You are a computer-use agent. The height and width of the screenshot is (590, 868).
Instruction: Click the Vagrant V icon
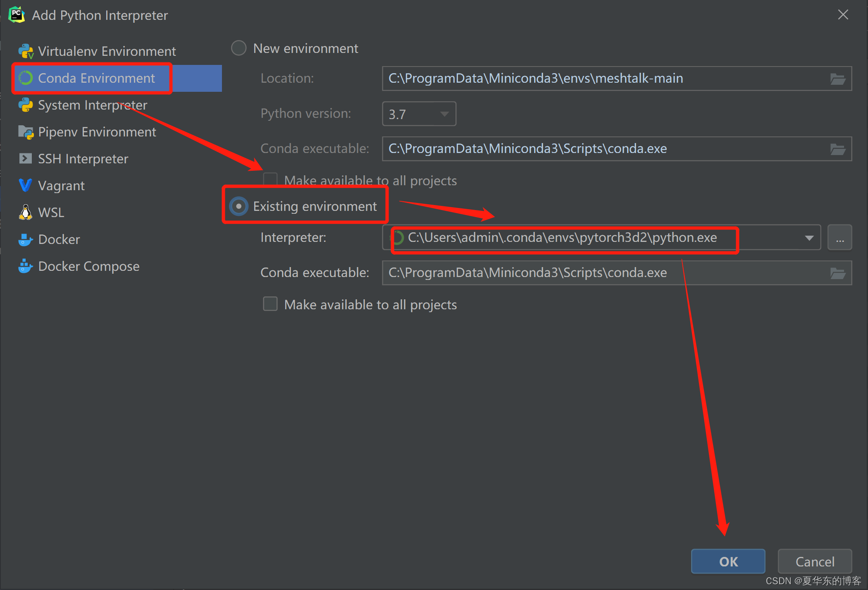pyautogui.click(x=26, y=186)
